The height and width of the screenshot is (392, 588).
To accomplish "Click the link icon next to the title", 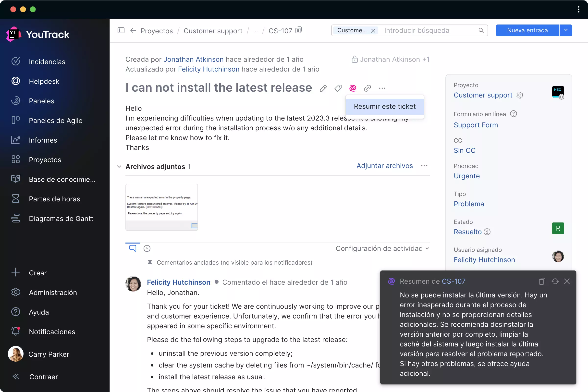I will point(367,88).
